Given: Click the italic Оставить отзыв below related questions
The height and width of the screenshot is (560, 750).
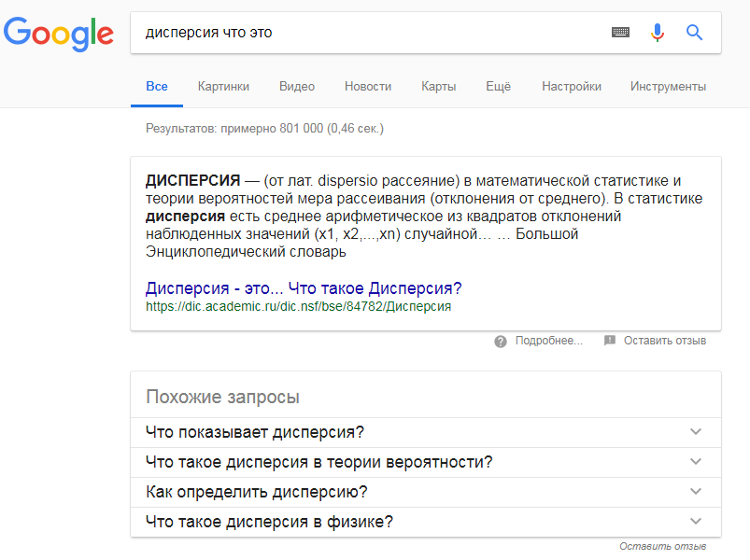Looking at the screenshot, I should click(663, 546).
